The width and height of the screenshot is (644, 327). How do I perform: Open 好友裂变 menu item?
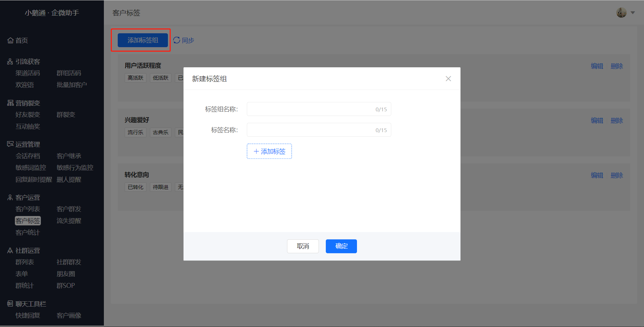(28, 115)
